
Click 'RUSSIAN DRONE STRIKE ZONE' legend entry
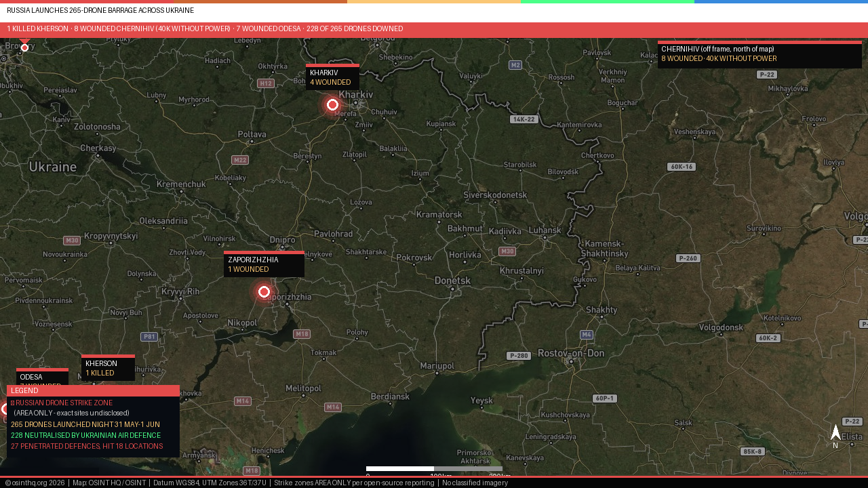point(62,403)
